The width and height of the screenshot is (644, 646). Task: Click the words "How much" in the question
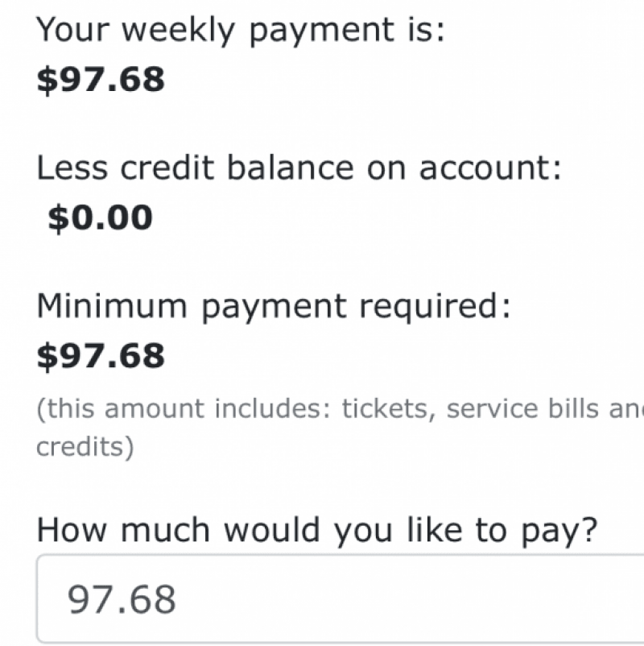point(126,530)
